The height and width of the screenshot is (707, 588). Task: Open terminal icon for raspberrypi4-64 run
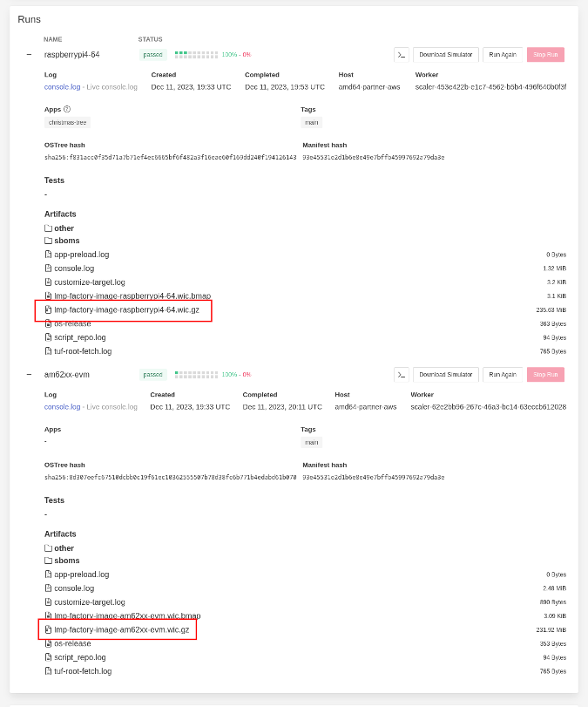[x=401, y=54]
